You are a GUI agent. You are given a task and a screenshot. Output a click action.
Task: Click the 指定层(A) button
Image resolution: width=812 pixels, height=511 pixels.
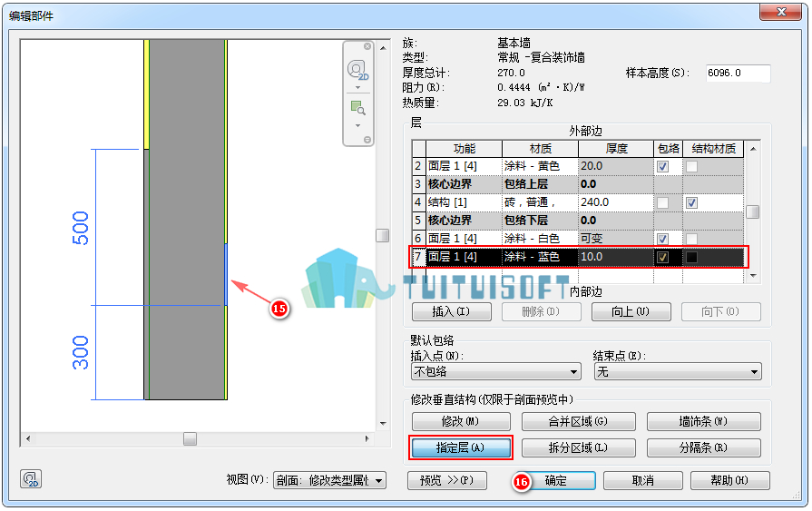[x=461, y=447]
